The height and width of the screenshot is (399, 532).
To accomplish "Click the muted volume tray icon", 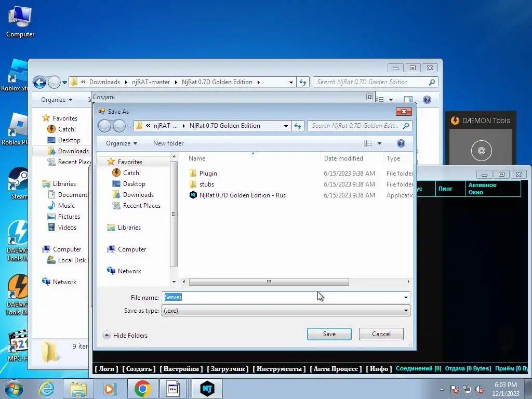I will point(480,390).
